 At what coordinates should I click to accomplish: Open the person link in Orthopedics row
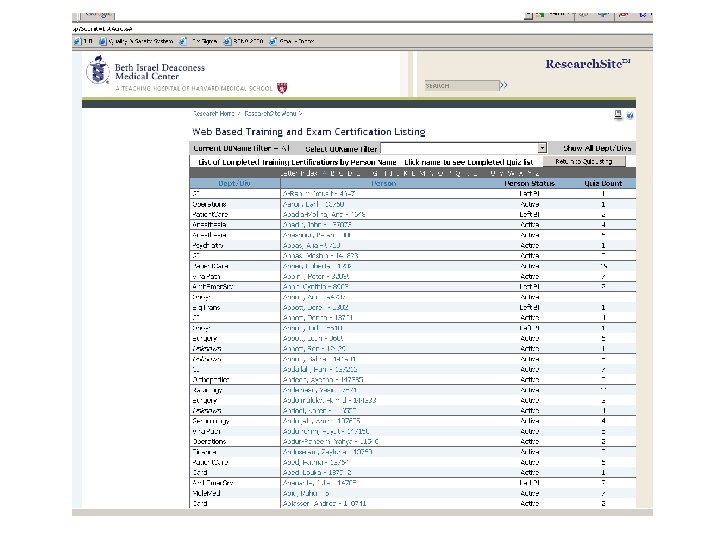[323, 380]
